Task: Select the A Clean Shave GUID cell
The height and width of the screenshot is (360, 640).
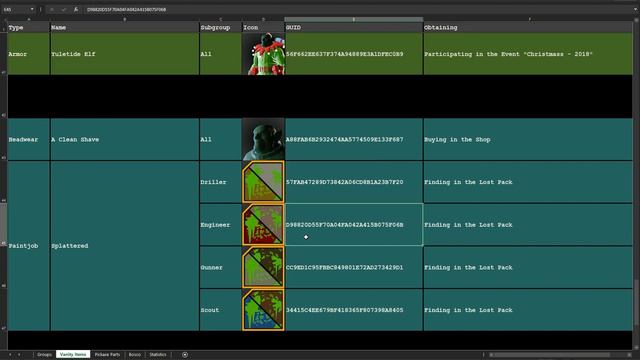Action: tap(354, 139)
